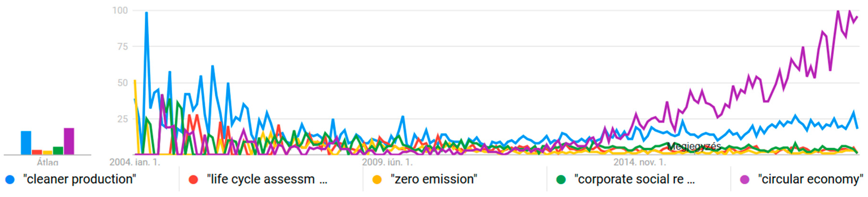Select the "zero emission" legend label
Viewport: 868px width, 197px height.
[x=434, y=179]
